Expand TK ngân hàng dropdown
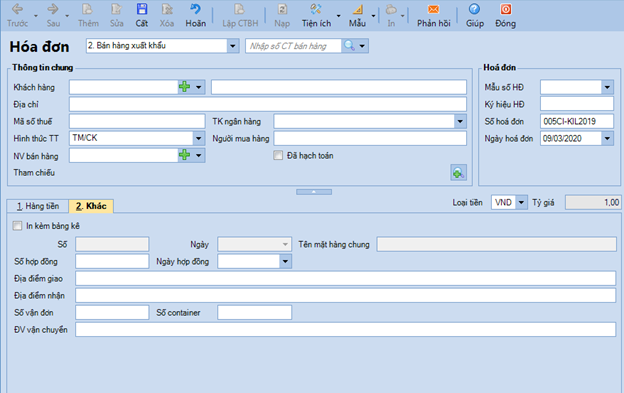Image resolution: width=624 pixels, height=393 pixels. coord(460,121)
